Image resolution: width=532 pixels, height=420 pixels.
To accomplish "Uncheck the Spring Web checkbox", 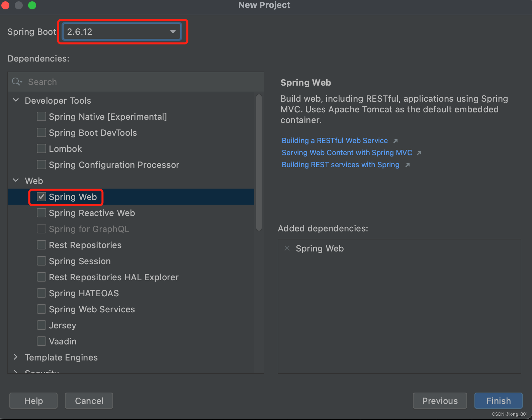I will click(41, 197).
